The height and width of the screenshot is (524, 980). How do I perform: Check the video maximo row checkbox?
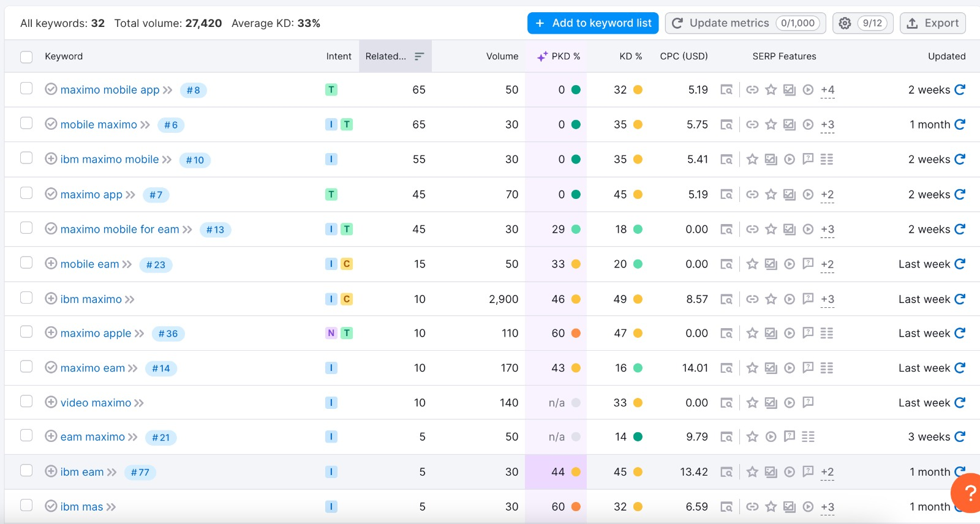pyautogui.click(x=26, y=401)
